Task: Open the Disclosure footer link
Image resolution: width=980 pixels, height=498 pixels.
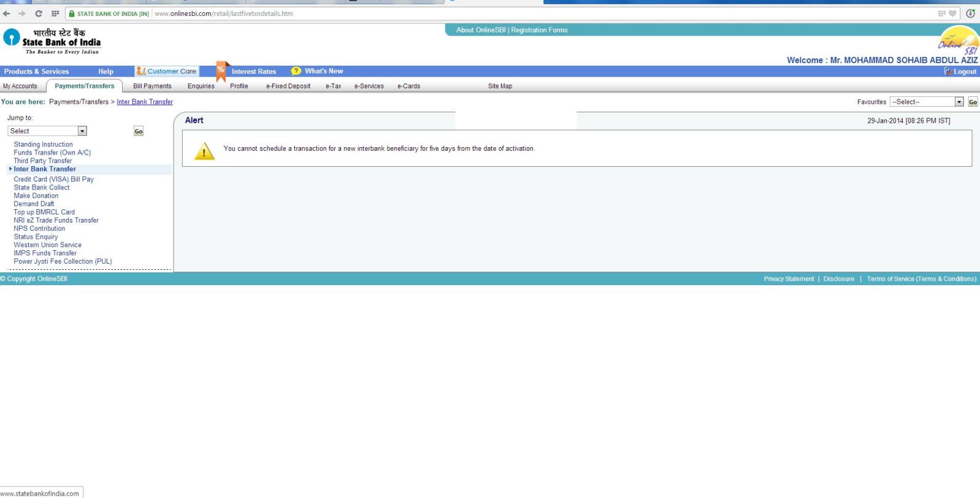Action: 839,279
